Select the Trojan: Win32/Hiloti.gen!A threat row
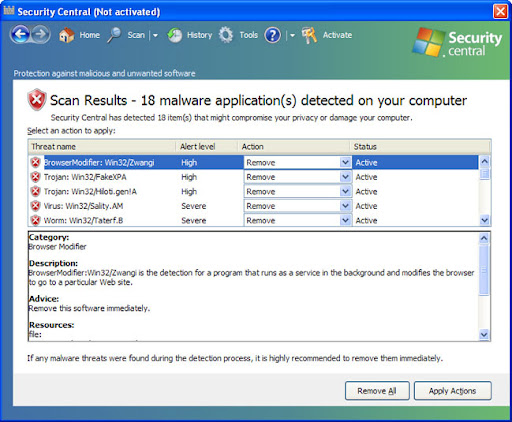512x422 pixels. point(253,191)
